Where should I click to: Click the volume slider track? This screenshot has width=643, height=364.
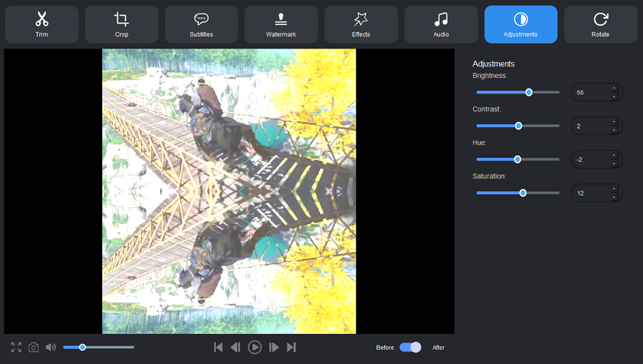click(x=99, y=347)
